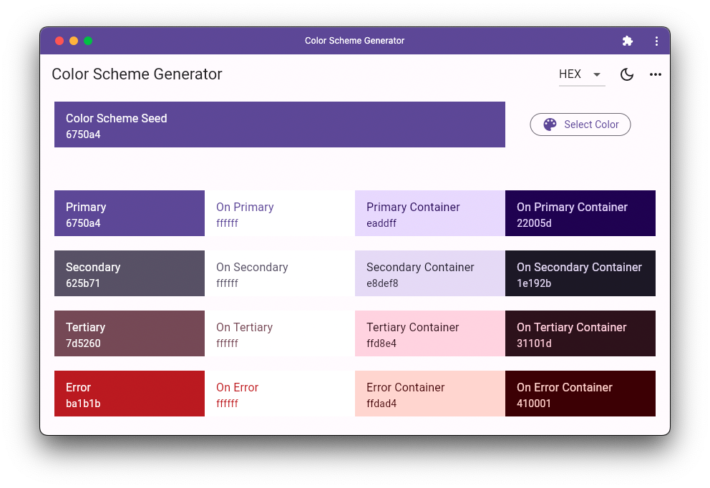
Task: Click the yellow minimize window button
Action: pyautogui.click(x=74, y=41)
